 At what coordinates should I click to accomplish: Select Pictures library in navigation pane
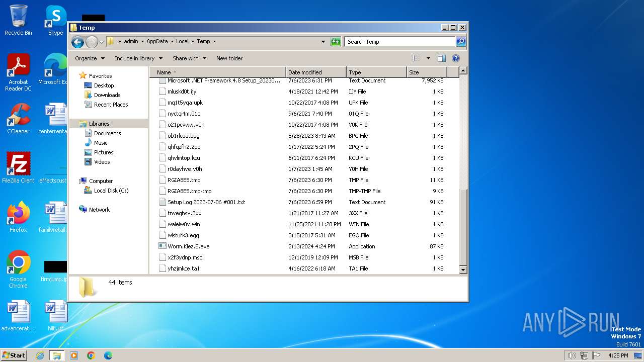(104, 152)
